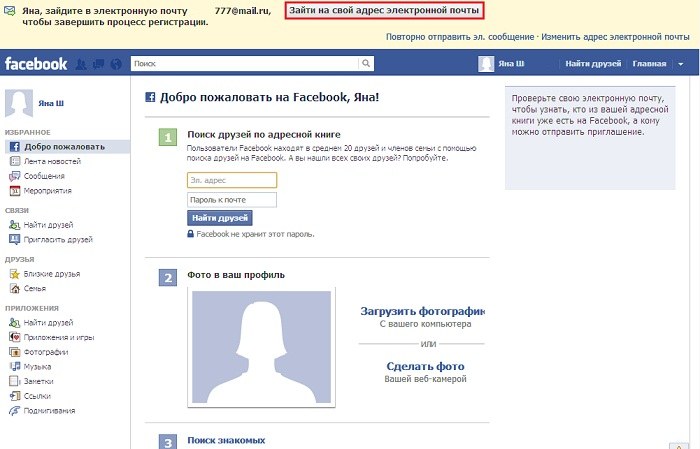Open Близкие друзья list
Screen dimensions: 700x449
(x=52, y=274)
